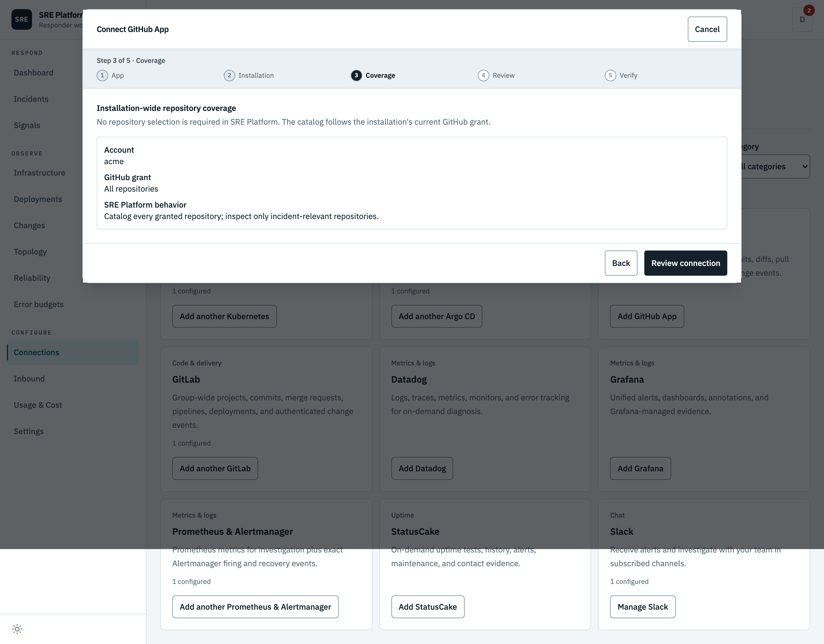The width and height of the screenshot is (824, 644).
Task: Click 1 configured under GitLab
Action: pos(191,444)
